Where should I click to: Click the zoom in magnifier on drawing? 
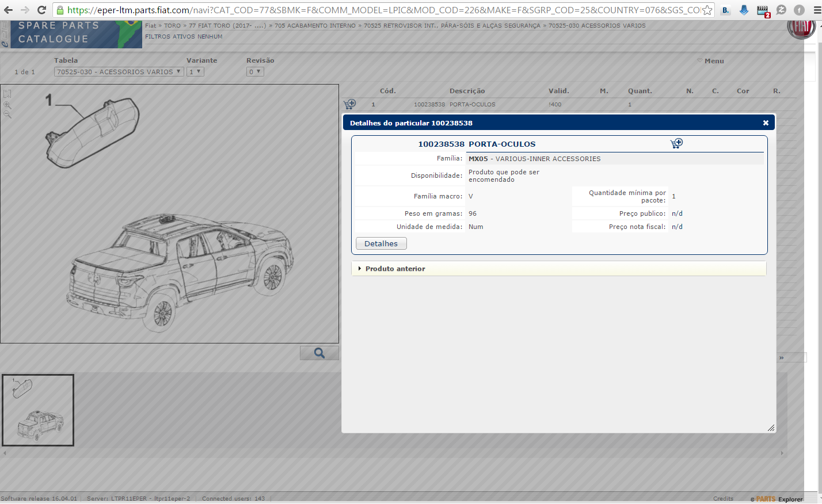pyautogui.click(x=7, y=105)
